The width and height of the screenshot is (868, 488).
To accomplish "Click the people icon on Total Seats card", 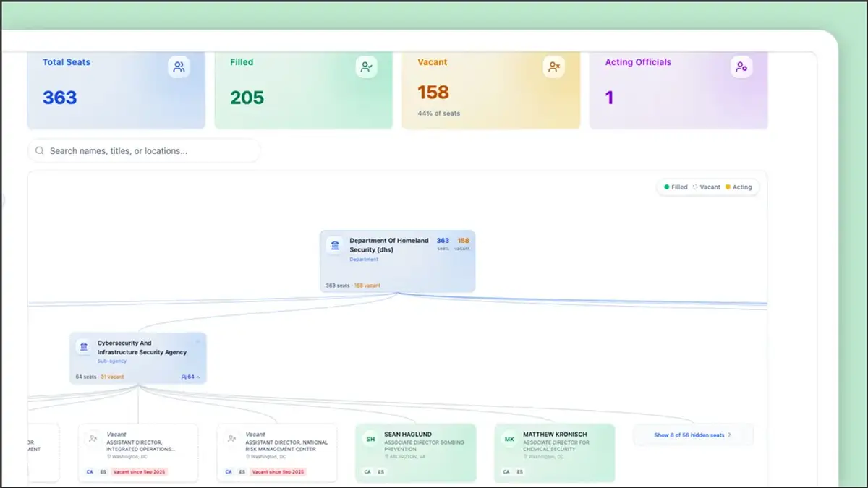I will 179,67.
